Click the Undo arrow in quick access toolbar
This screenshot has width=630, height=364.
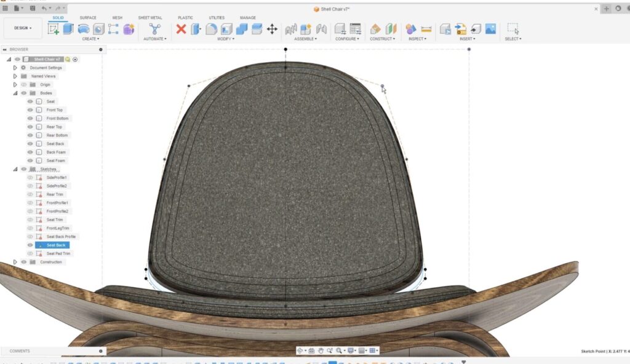(44, 7)
